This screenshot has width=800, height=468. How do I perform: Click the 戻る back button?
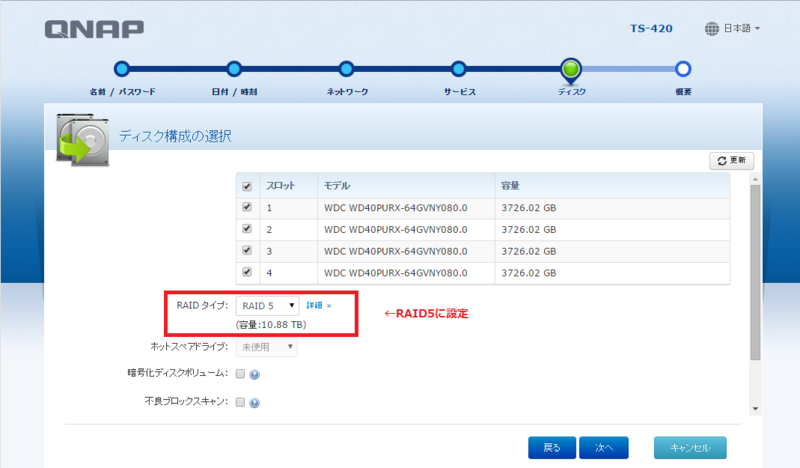552,448
